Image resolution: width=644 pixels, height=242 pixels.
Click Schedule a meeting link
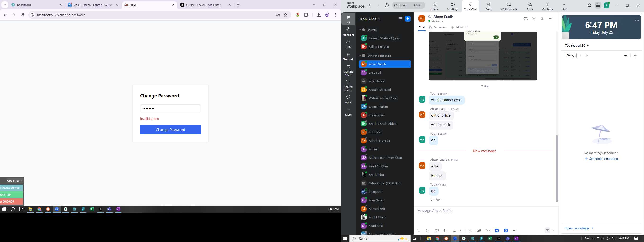click(601, 159)
